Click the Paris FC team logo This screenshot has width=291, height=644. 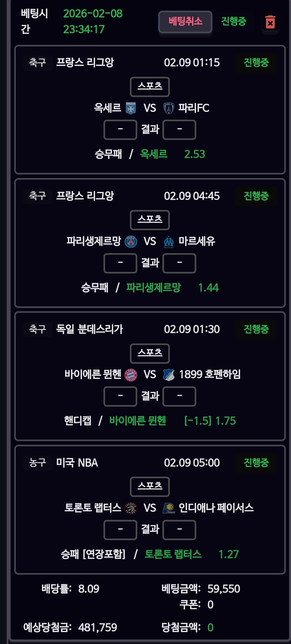pos(169,108)
